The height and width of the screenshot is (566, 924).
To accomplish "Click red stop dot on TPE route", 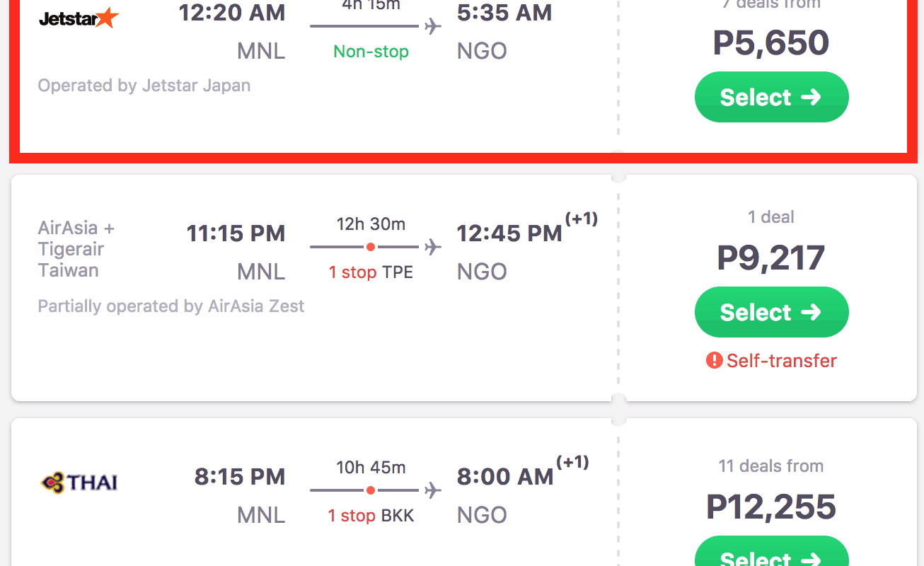I will pyautogui.click(x=371, y=248).
